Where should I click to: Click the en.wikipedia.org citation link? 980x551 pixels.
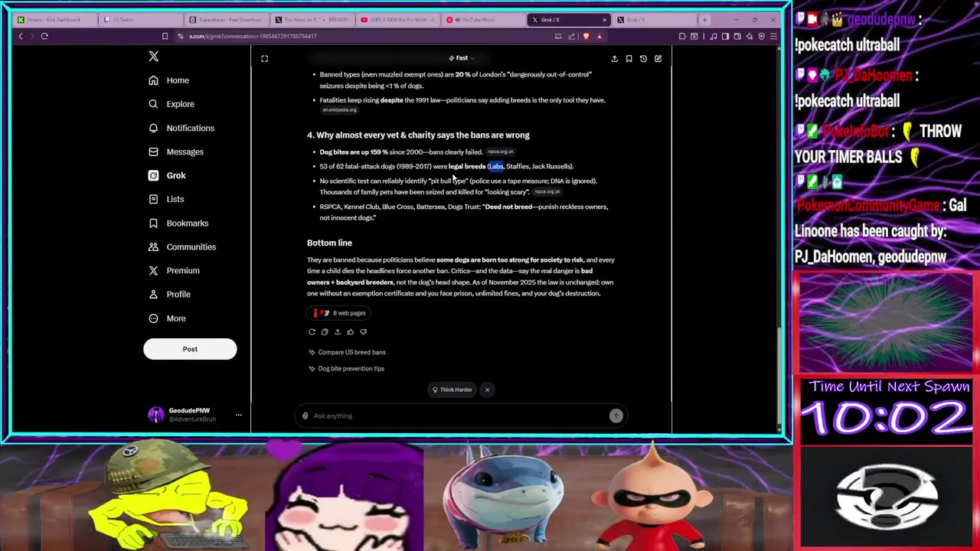pos(339,110)
